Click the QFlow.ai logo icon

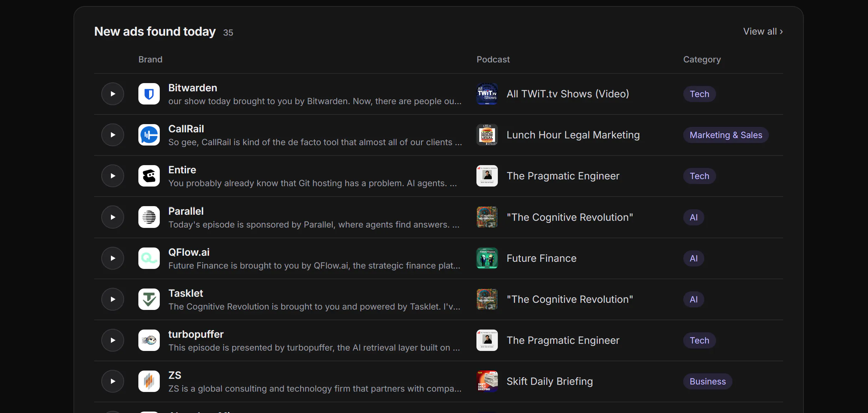point(149,258)
